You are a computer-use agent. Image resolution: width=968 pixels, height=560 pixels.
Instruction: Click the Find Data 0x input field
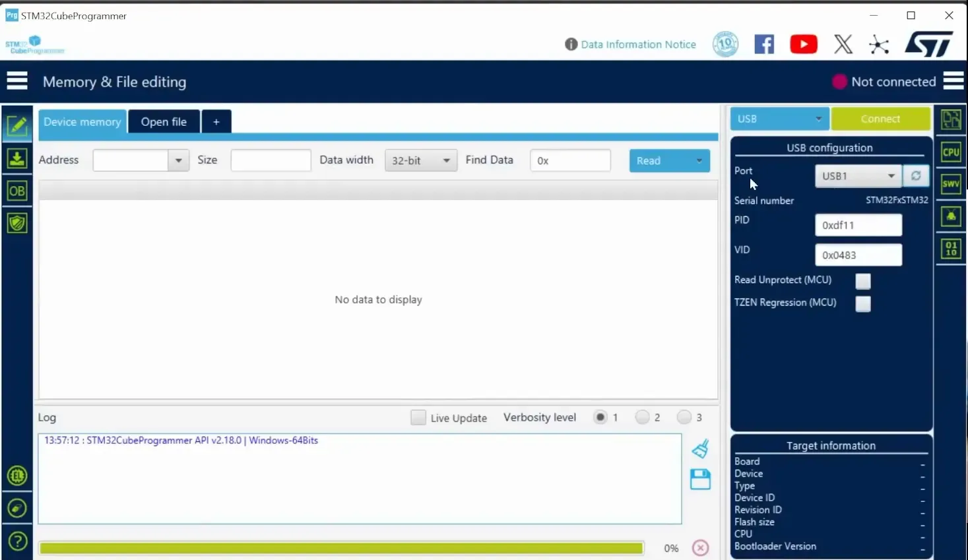[x=571, y=160]
